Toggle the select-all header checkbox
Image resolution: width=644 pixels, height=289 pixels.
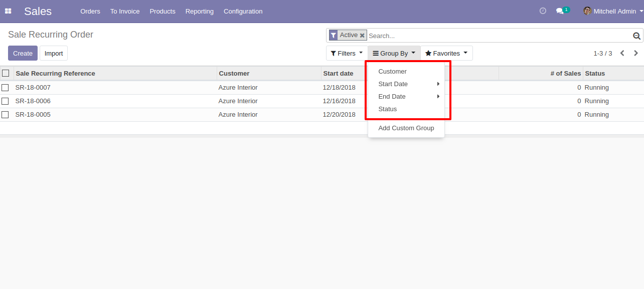(6, 73)
